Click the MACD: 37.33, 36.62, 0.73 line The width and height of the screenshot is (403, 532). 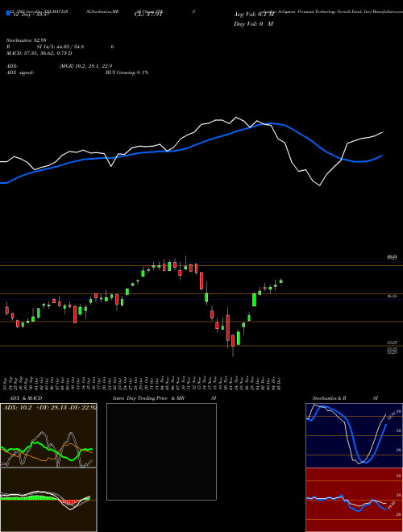click(x=39, y=53)
